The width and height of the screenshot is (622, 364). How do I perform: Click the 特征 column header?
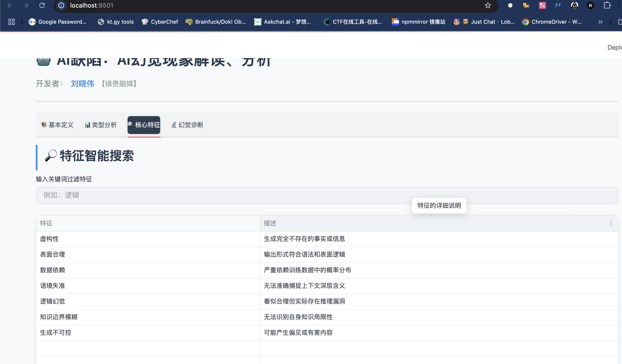[x=46, y=223]
